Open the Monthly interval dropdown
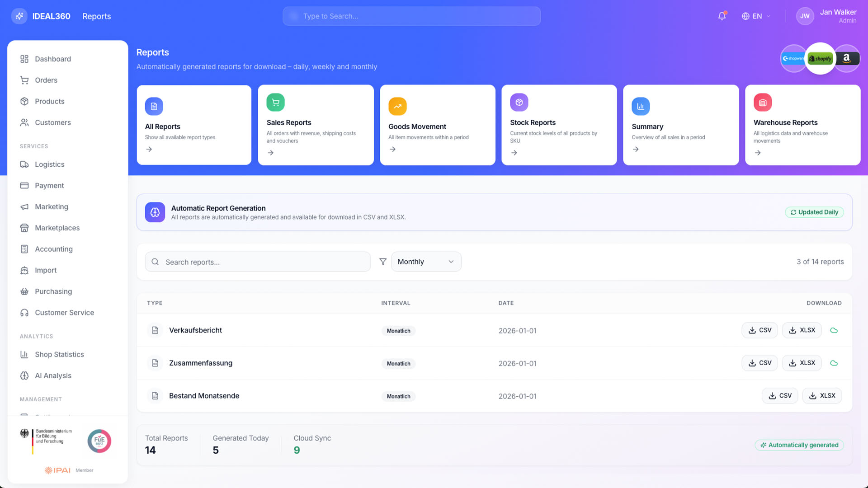This screenshot has width=868, height=488. 426,262
